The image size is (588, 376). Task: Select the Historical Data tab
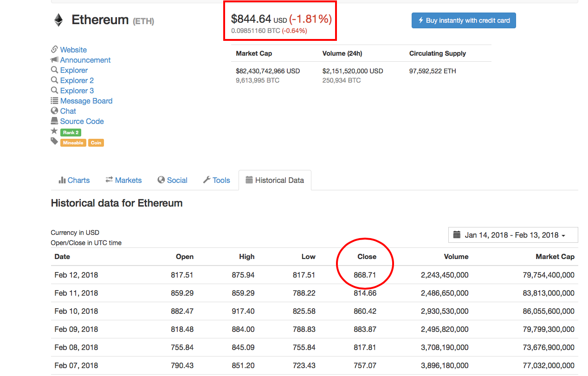coord(275,180)
